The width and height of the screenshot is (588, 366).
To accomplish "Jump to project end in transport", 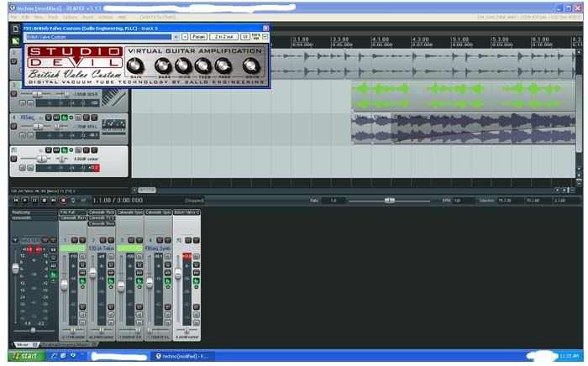I will tap(53, 201).
